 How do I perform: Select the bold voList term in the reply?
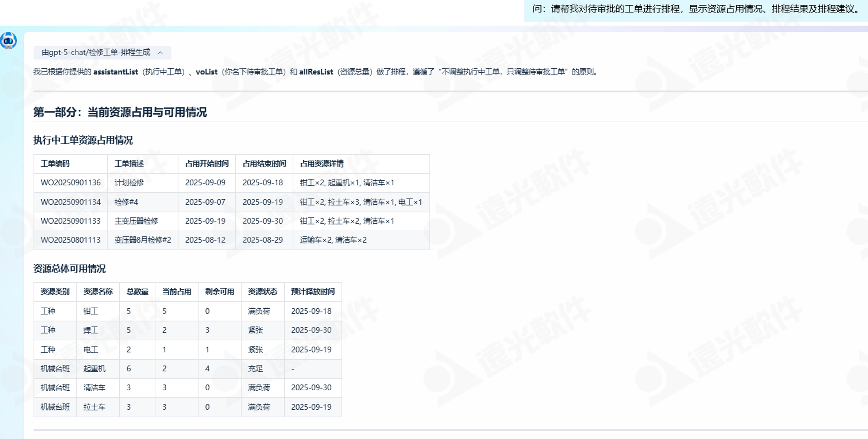pos(206,72)
